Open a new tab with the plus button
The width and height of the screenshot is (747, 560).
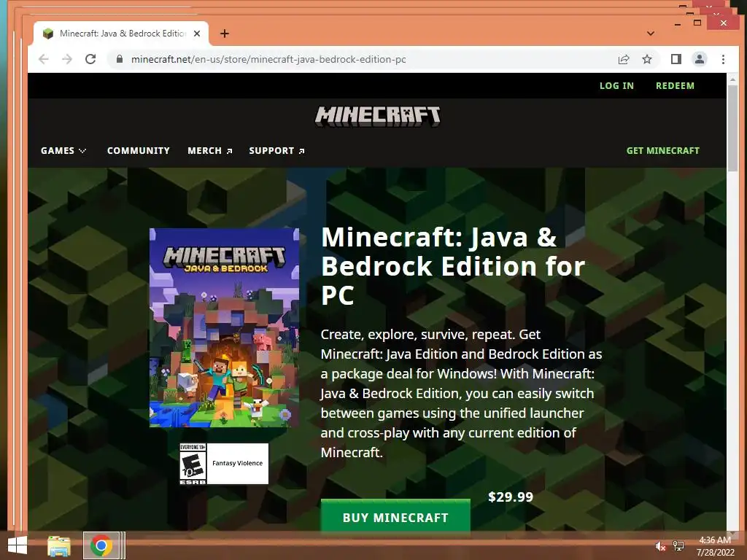[225, 34]
